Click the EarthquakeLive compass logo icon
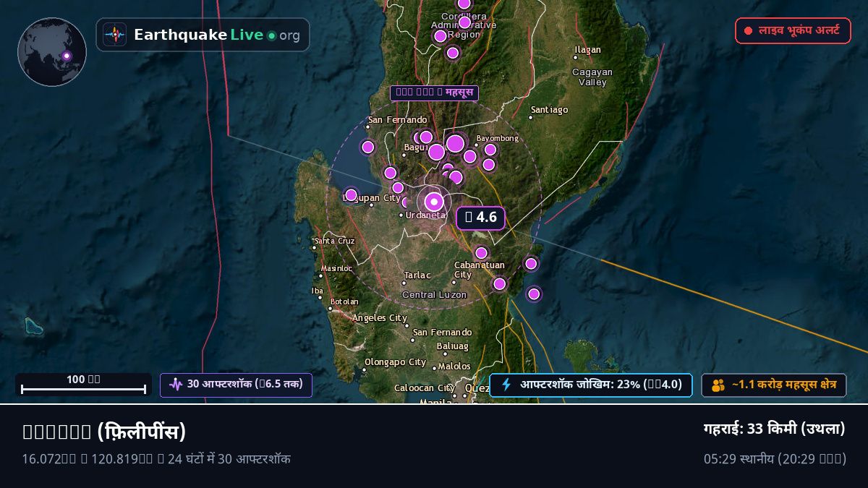This screenshot has width=868, height=488. [114, 35]
